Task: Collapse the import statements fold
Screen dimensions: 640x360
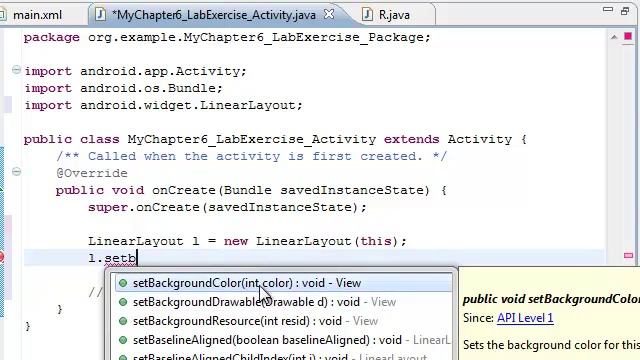Action: (16, 70)
